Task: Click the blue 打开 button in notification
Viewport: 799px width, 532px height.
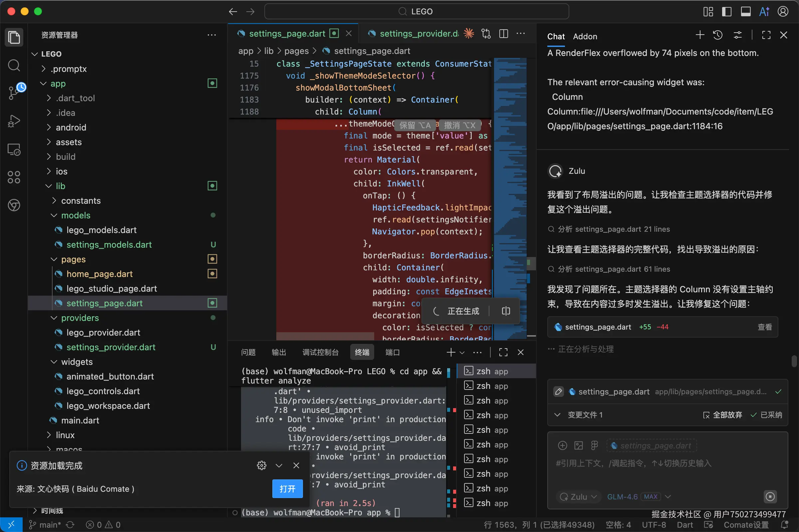Action: pos(287,489)
